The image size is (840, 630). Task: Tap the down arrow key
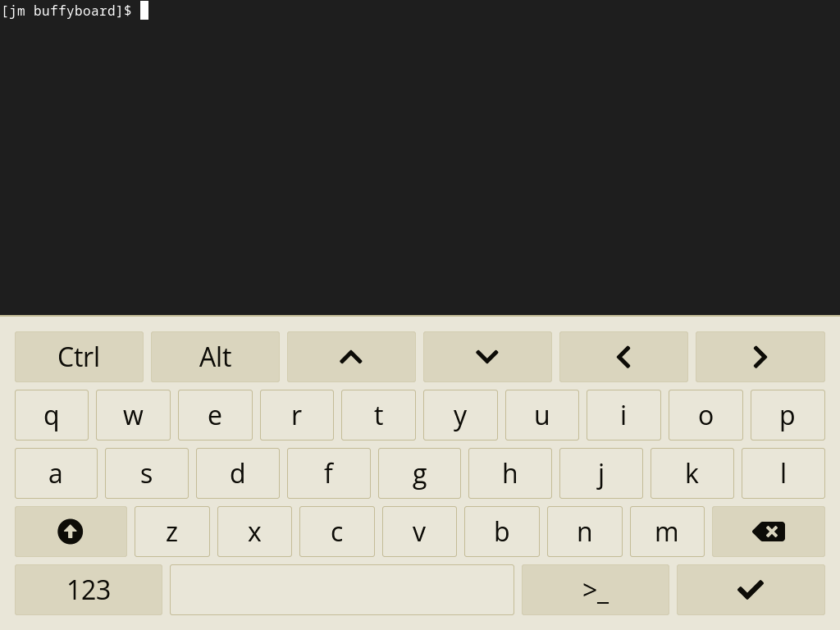(x=487, y=357)
